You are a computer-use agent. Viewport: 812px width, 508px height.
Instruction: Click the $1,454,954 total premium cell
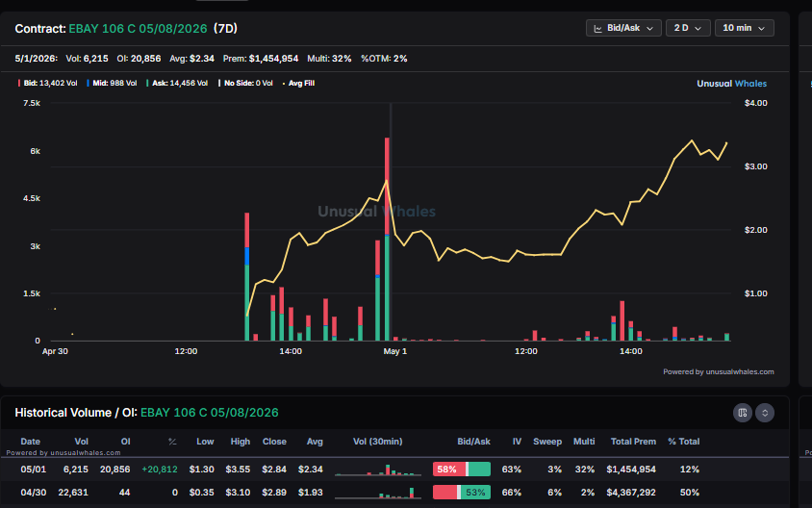[x=631, y=470]
